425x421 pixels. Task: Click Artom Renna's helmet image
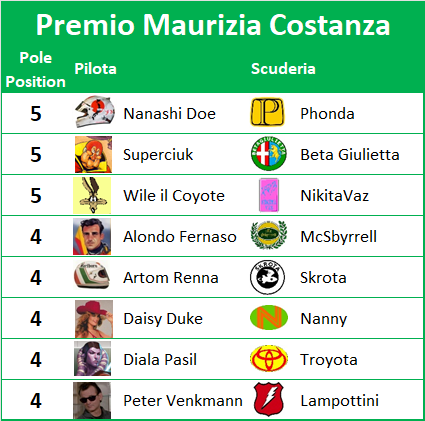click(92, 275)
